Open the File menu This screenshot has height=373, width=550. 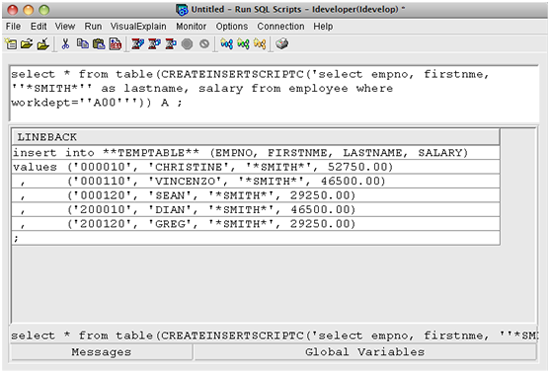[x=13, y=26]
